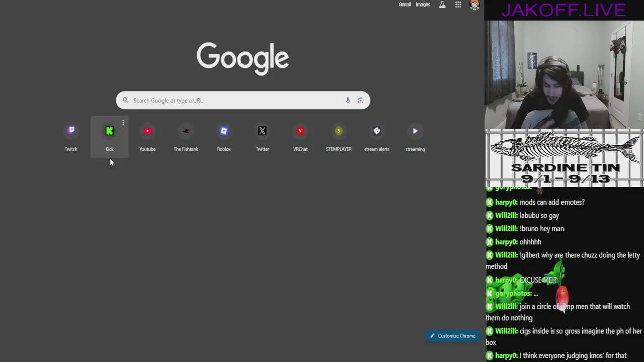Go to Gmail link

click(405, 5)
